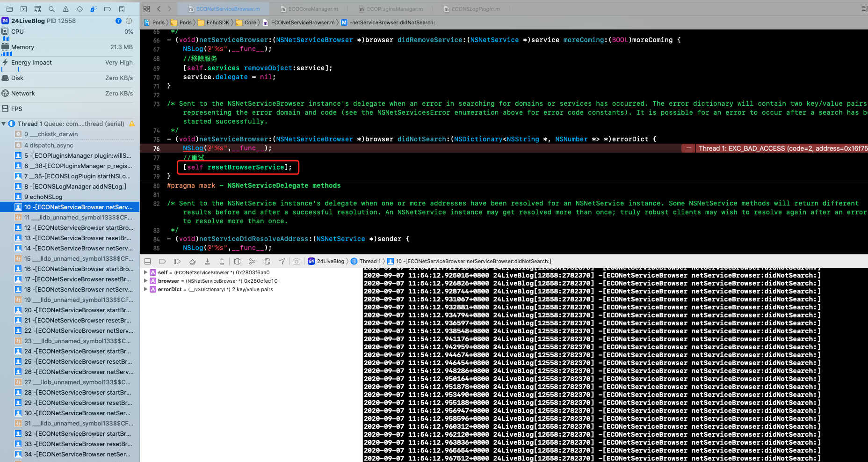Open the Breakpoint navigator
Screen dimensions: 868x462
pos(108,9)
